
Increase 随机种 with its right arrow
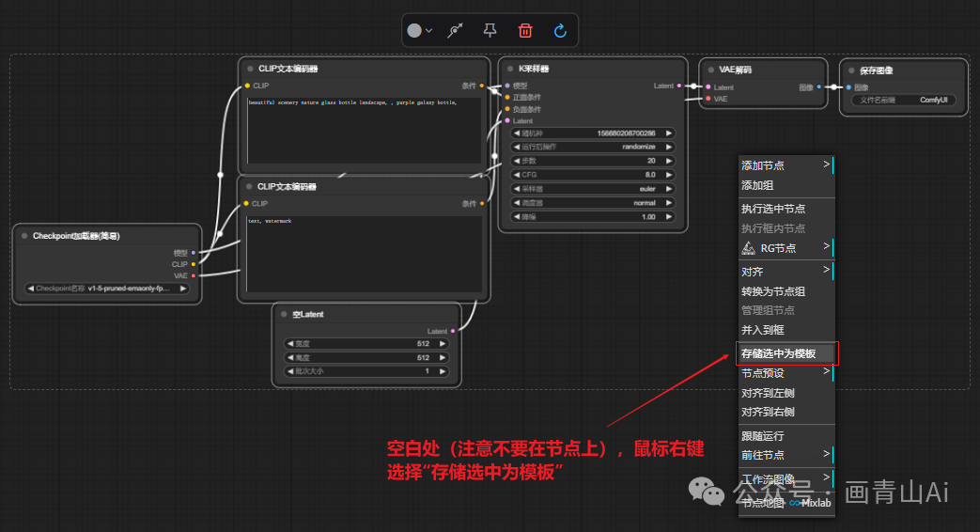pos(669,133)
